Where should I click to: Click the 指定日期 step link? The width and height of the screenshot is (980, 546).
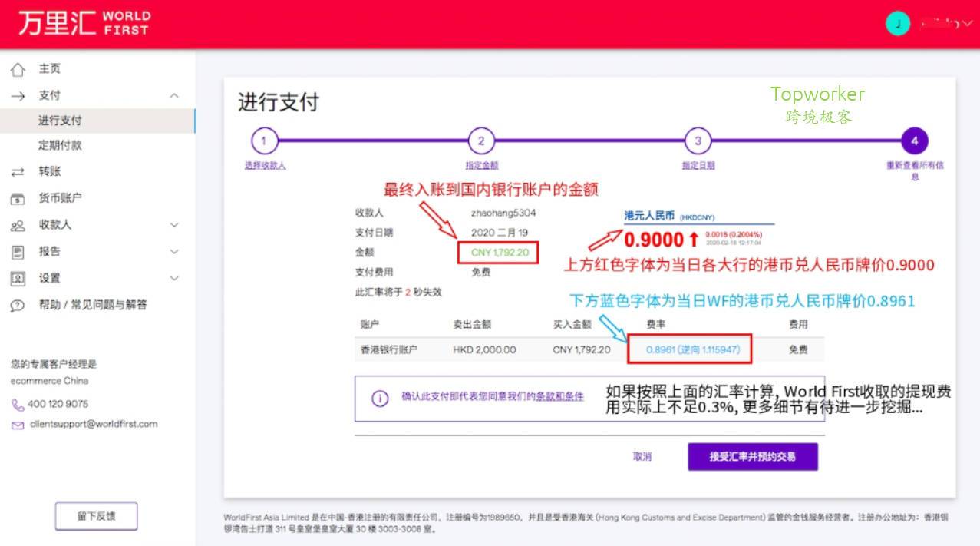698,166
